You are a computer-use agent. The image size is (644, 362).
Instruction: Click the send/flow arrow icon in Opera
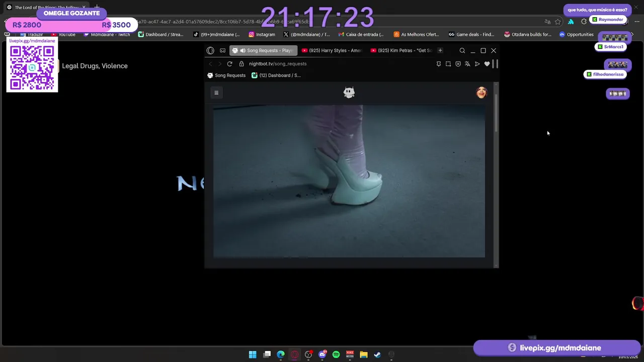[x=477, y=64]
